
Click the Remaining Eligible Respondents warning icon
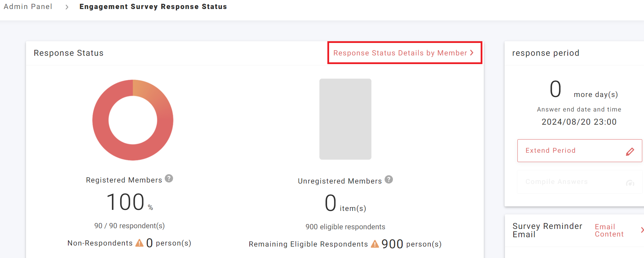pos(375,244)
